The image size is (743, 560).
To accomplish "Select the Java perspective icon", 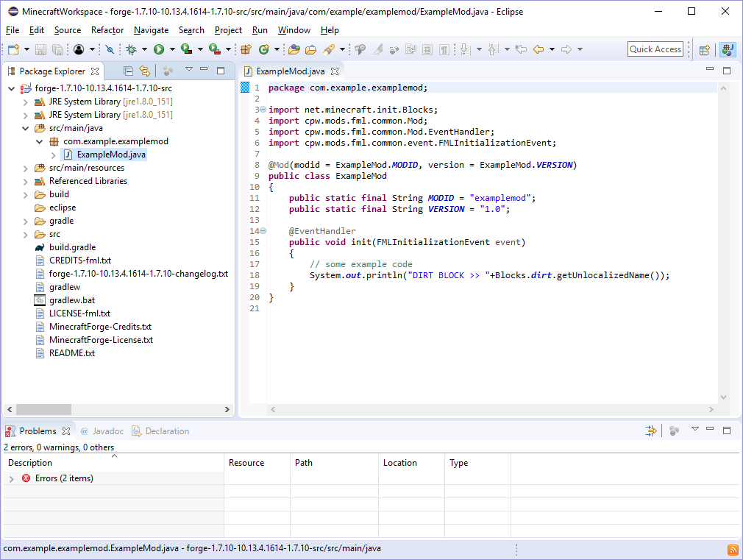I will pos(728,49).
